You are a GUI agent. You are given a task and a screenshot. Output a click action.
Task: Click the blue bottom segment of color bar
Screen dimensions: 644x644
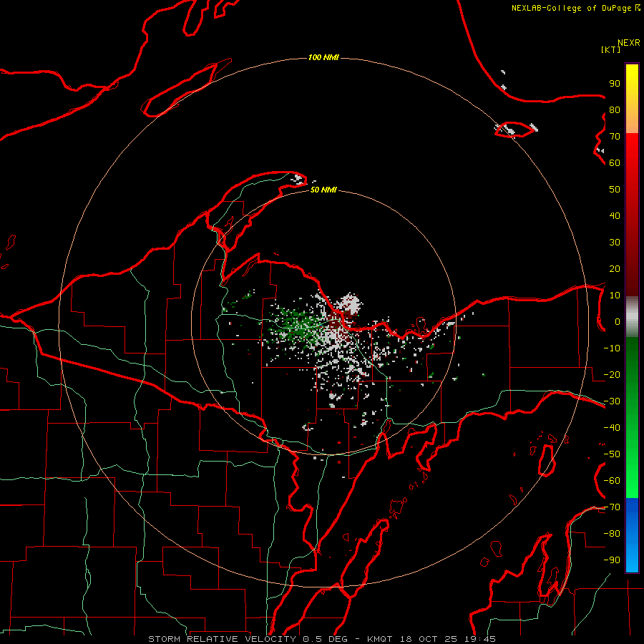tap(632, 535)
